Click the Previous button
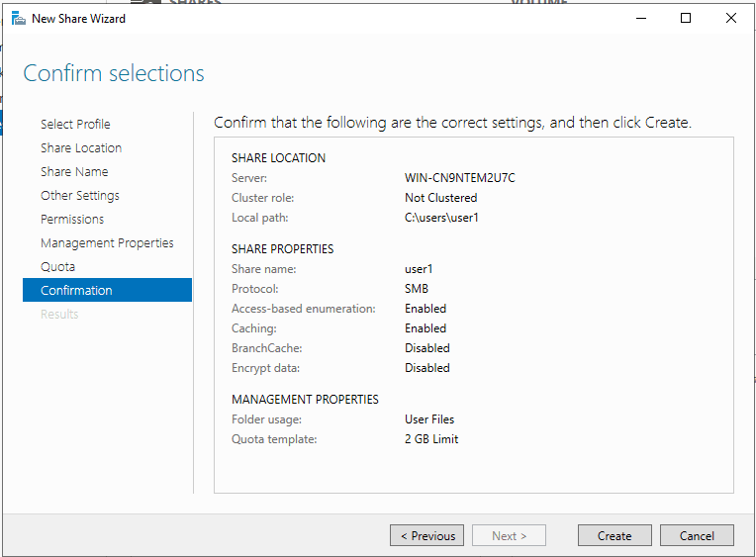The width and height of the screenshot is (756, 557). [x=426, y=535]
